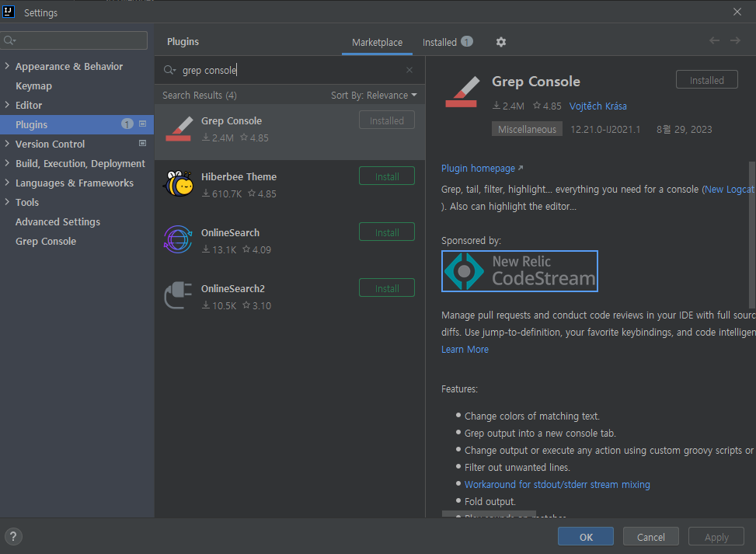The width and height of the screenshot is (756, 554).
Task: Click the Grep Console result name
Action: click(x=232, y=121)
